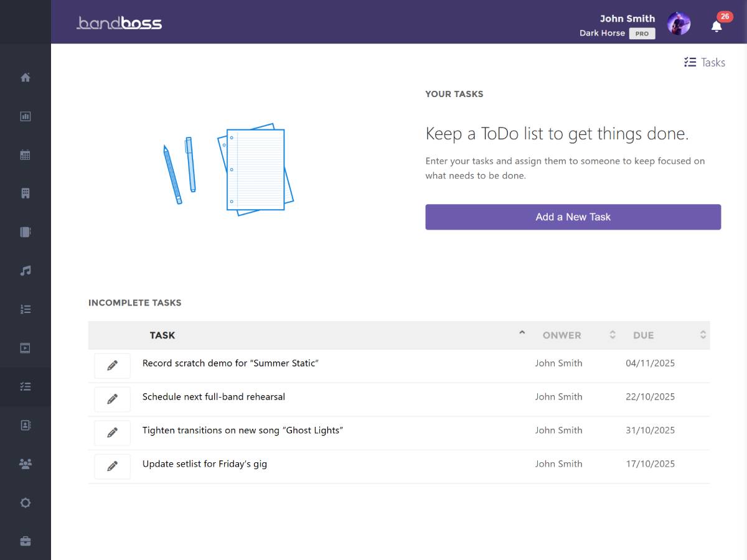Click owner John Smith in Friday's gig row
Screen dimensions: 747x560
coord(559,464)
